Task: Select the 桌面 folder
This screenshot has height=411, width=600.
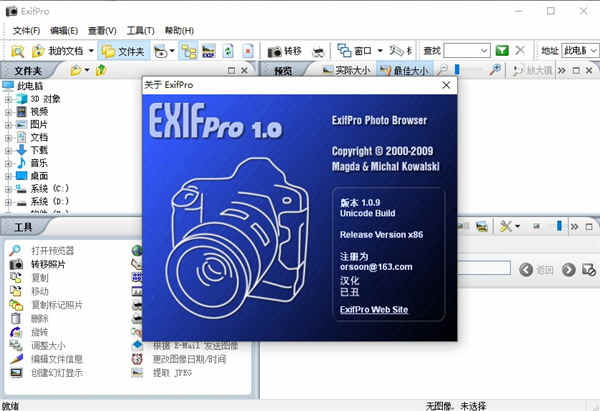Action: pos(39,176)
